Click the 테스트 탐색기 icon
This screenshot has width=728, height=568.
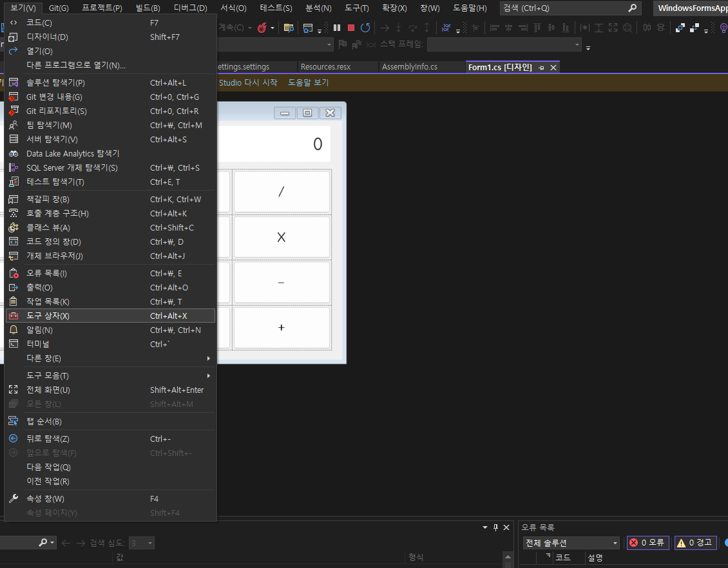point(14,182)
